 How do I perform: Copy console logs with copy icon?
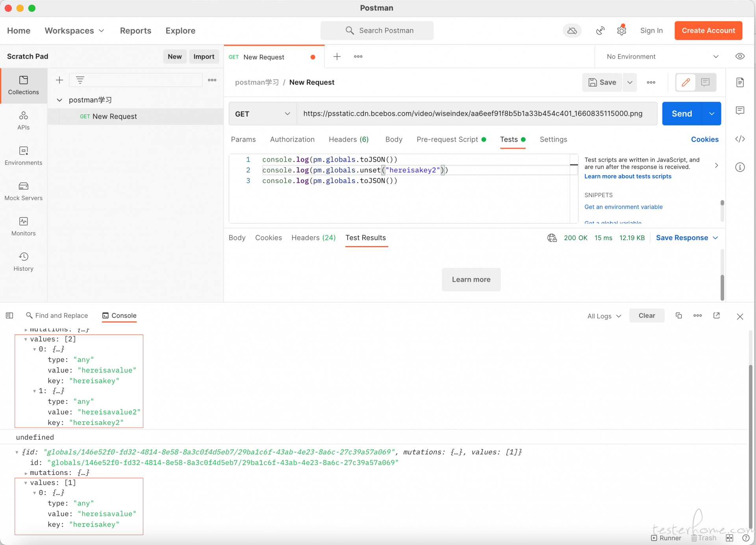679,316
